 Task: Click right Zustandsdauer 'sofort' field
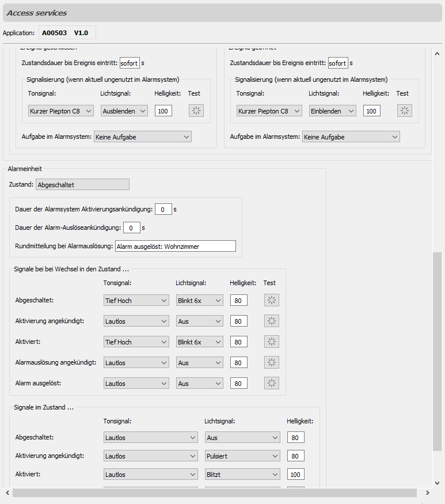pyautogui.click(x=338, y=63)
